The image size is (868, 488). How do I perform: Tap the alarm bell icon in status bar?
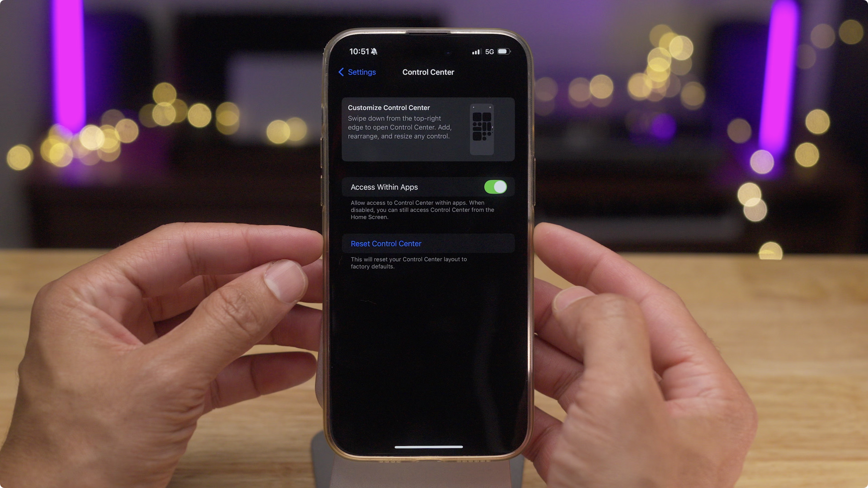[374, 52]
